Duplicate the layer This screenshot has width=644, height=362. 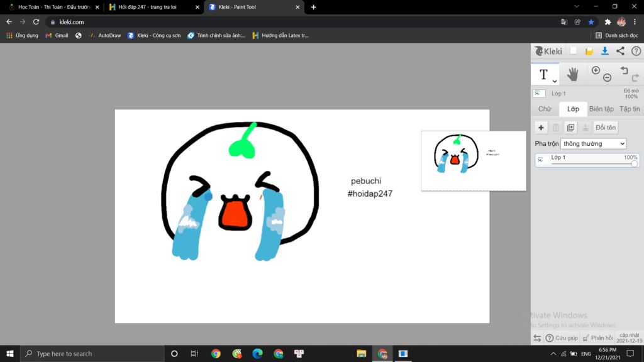click(570, 128)
